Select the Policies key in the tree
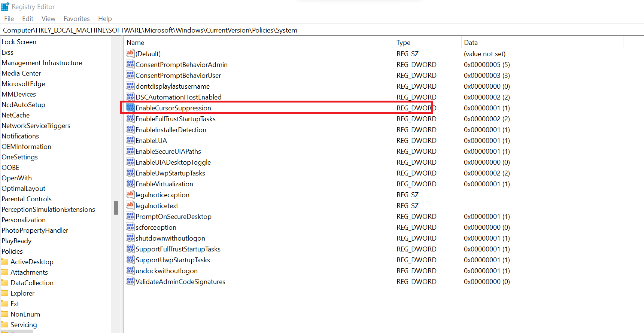Viewport: 644px width, 333px height. tap(12, 251)
